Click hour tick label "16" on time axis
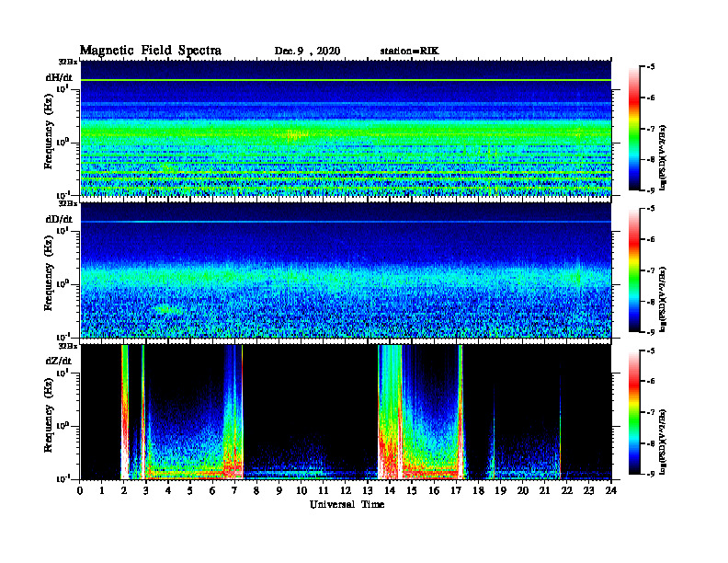 [434, 491]
